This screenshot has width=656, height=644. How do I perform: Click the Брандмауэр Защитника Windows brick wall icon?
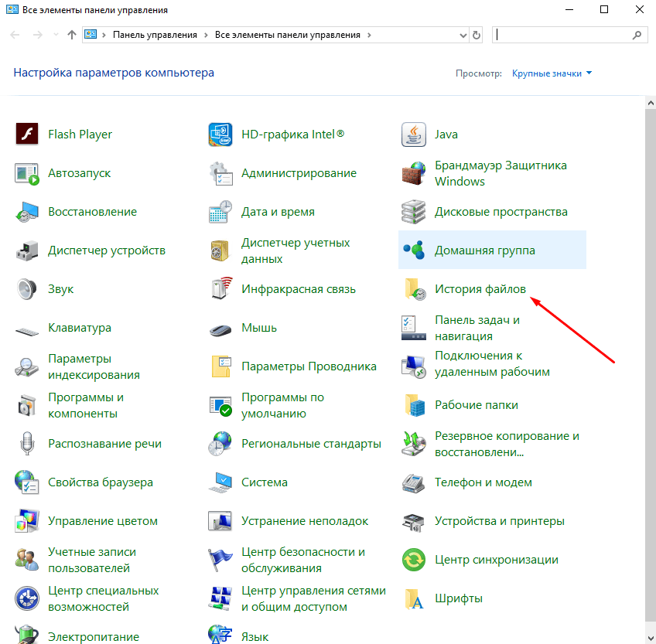pos(413,173)
